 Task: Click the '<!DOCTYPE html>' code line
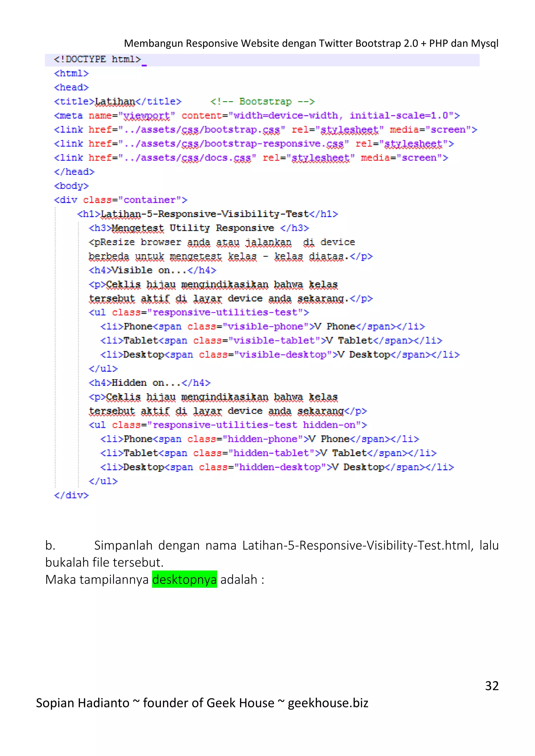click(97, 60)
